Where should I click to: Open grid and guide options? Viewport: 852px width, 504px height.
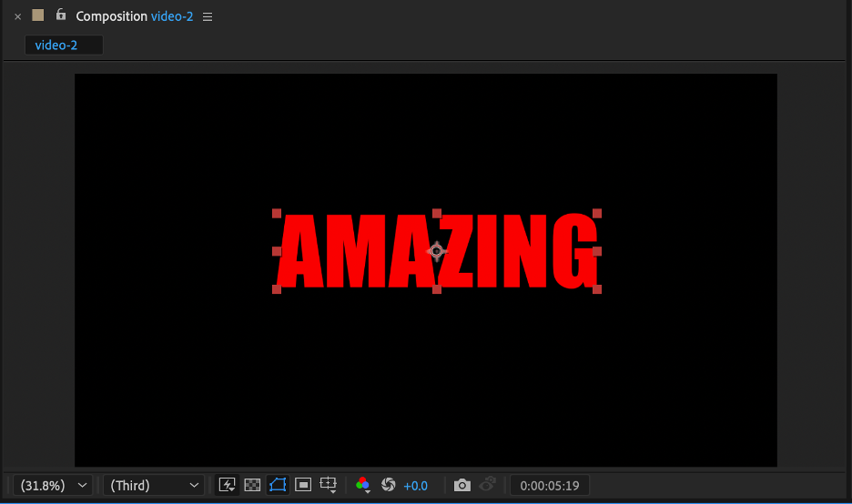click(330, 486)
